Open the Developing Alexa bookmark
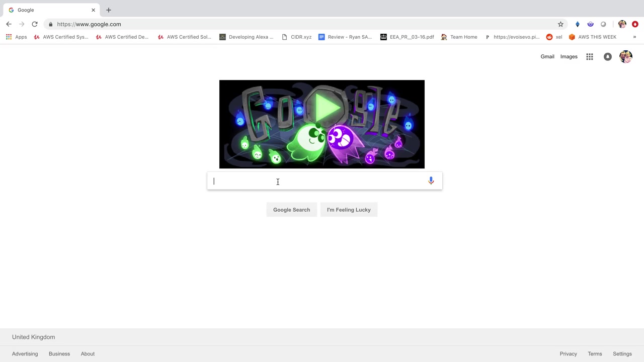644x362 pixels. 247,37
